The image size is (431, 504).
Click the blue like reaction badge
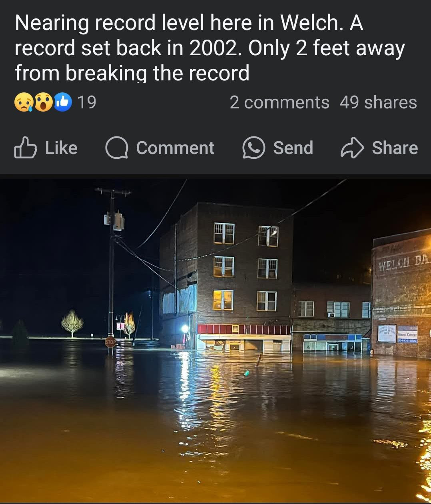pos(63,102)
